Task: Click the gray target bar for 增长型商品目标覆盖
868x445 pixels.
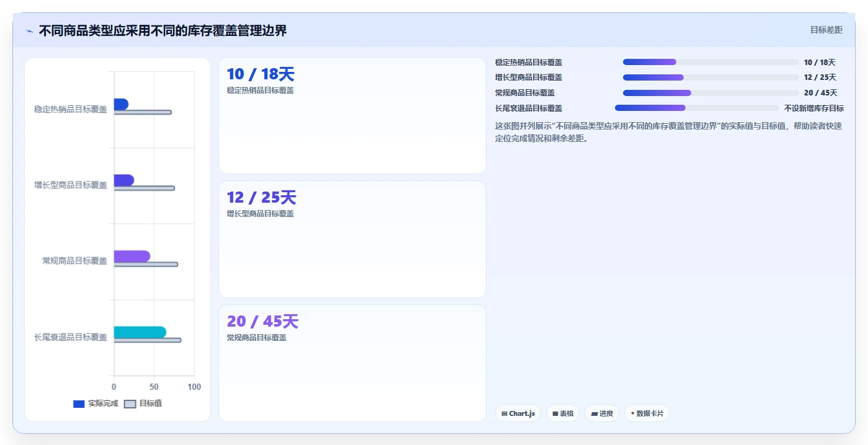Action: point(144,188)
